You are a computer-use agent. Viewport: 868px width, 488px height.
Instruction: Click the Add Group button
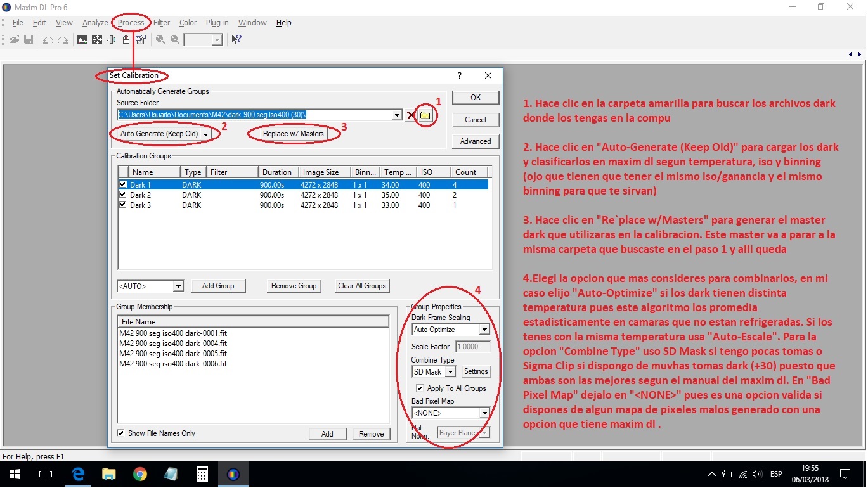[x=218, y=286]
